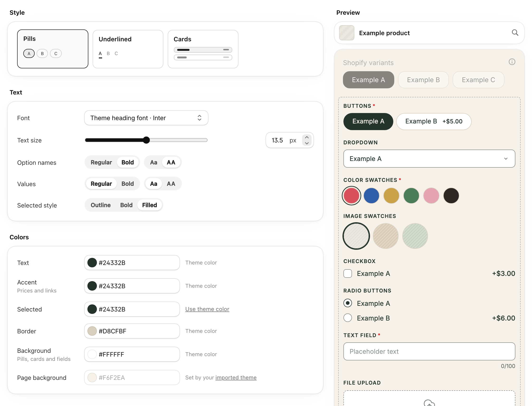Open the Text color swatch picker

[x=92, y=262]
